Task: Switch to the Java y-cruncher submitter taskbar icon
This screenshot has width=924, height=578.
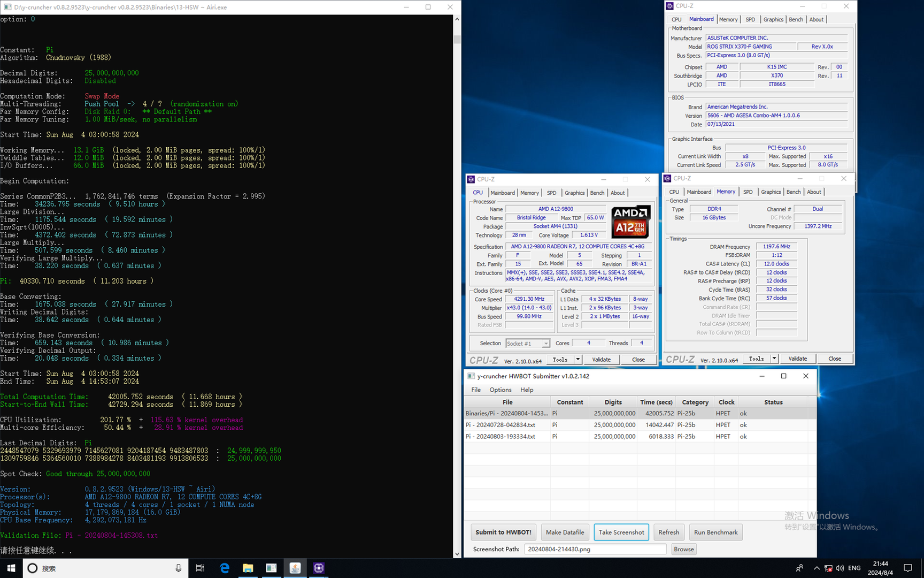Action: click(x=295, y=568)
